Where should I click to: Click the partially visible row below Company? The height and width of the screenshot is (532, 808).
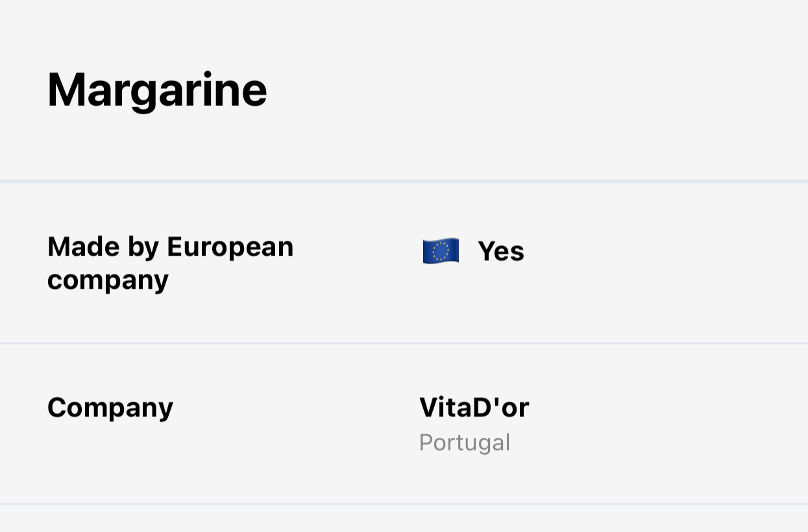pos(404,519)
